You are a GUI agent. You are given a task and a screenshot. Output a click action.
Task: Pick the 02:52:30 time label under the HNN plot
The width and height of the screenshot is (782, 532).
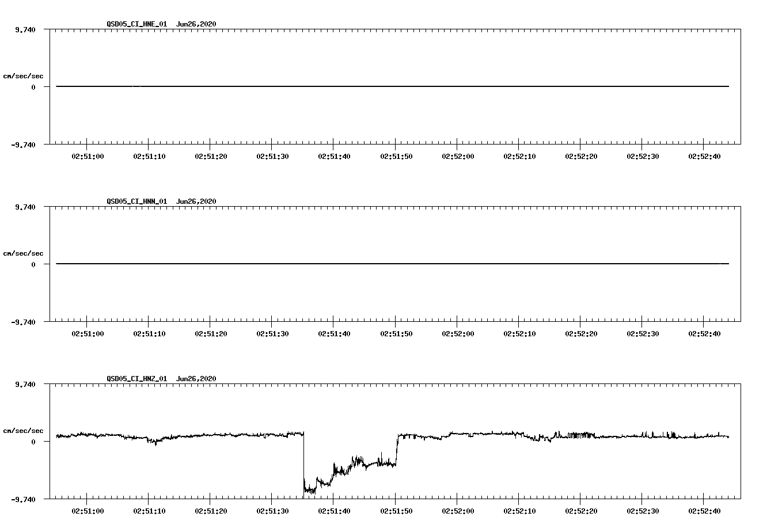pyautogui.click(x=643, y=333)
